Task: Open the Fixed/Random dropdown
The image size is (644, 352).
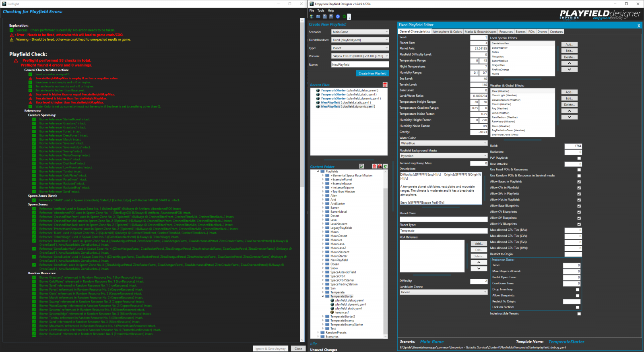Action: [360, 40]
